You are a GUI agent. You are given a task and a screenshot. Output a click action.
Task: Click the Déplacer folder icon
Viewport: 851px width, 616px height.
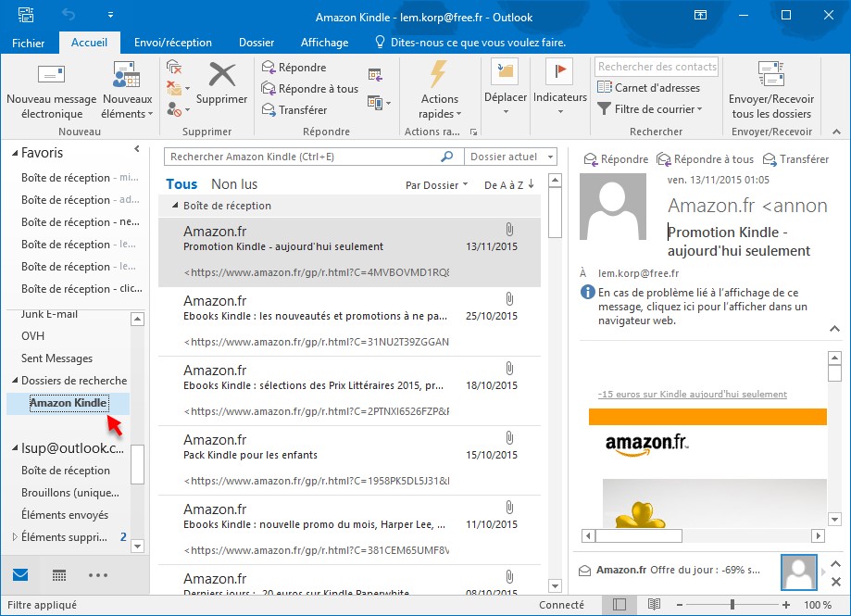click(505, 72)
